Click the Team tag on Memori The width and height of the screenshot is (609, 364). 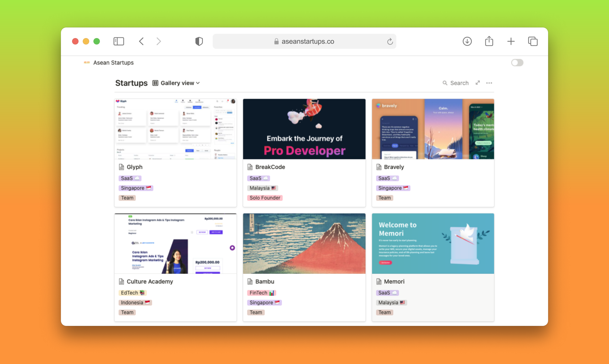pos(385,312)
